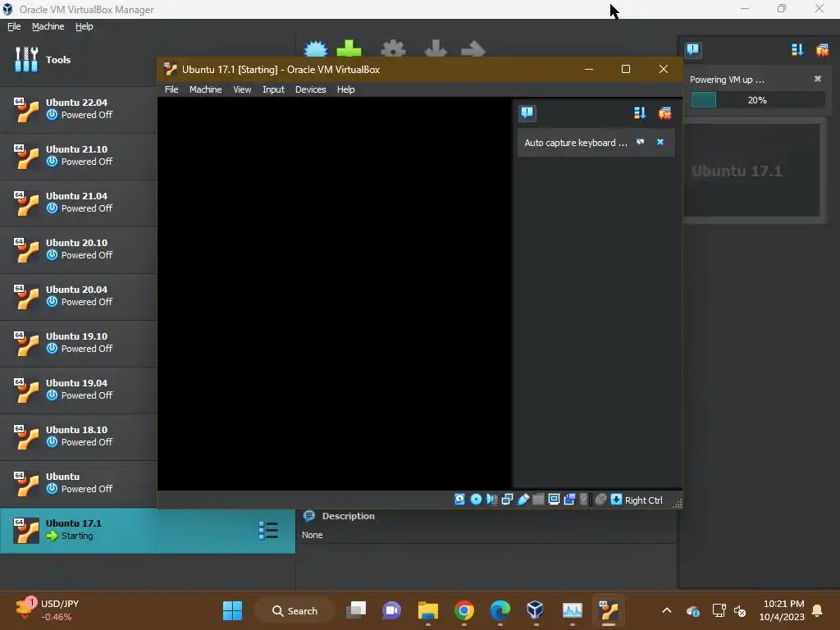Open View menu in the VM window
This screenshot has height=630, width=840.
pyautogui.click(x=242, y=89)
